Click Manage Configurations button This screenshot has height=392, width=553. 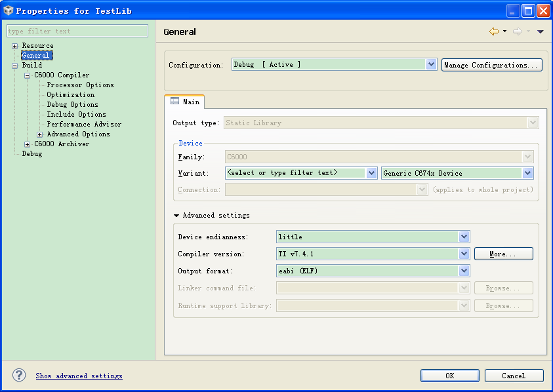pyautogui.click(x=491, y=65)
